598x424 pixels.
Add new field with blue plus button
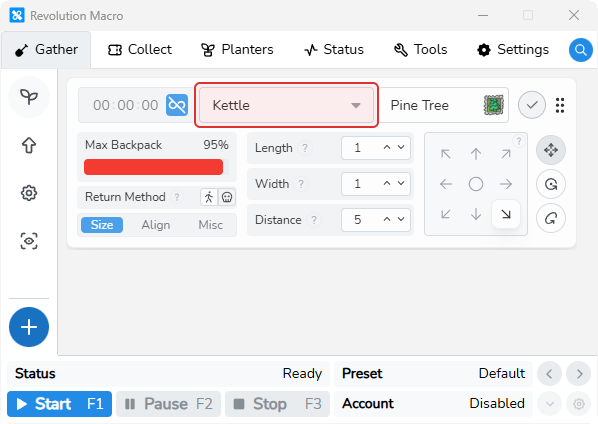tap(29, 327)
